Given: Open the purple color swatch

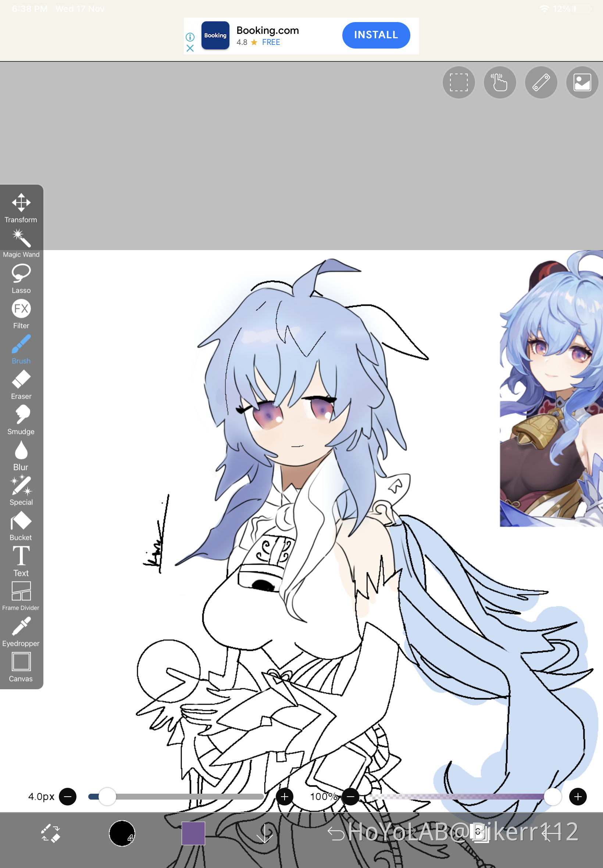Looking at the screenshot, I should [x=193, y=833].
